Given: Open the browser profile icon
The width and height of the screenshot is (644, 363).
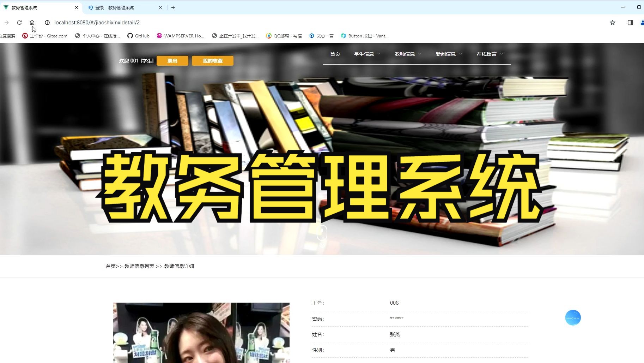Looking at the screenshot, I should coord(642,23).
